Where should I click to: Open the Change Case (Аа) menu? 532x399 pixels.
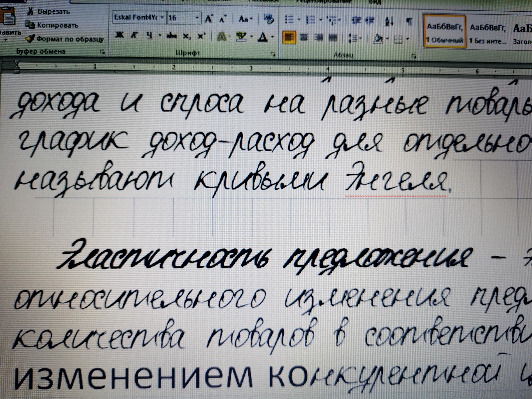coord(245,19)
